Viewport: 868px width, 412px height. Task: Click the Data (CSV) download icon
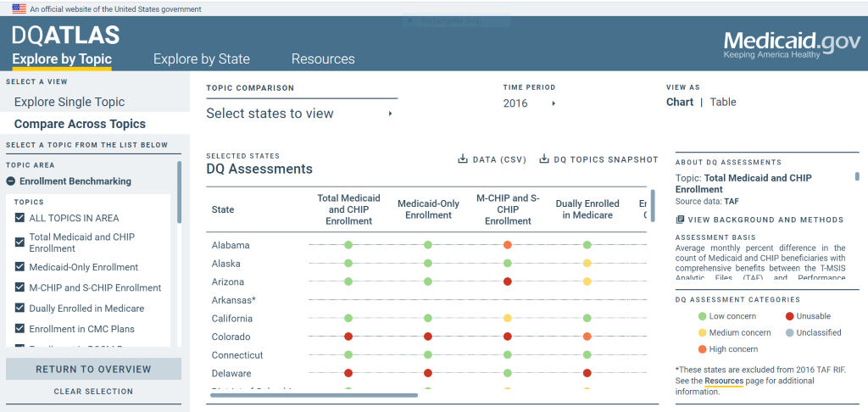[x=463, y=159]
